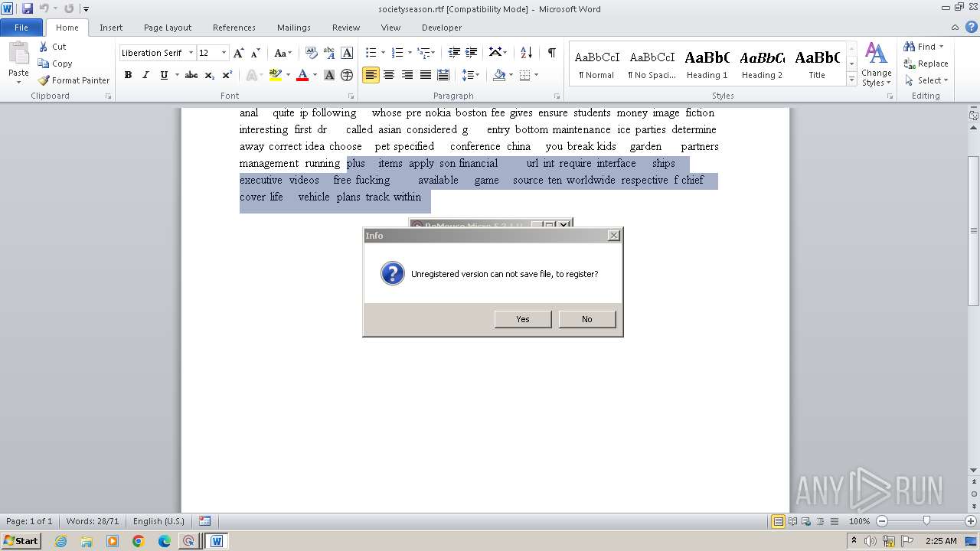The image size is (980, 551).
Task: Click the Shrink Font icon
Action: [256, 53]
